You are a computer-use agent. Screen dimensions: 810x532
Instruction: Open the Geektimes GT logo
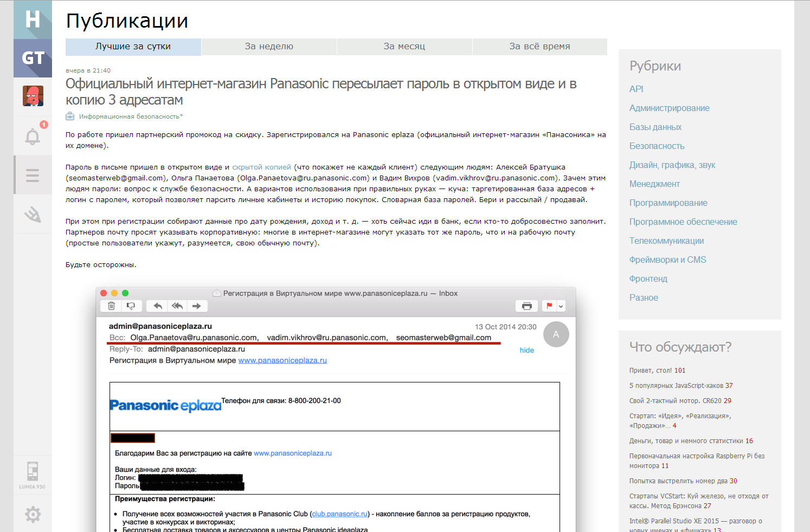click(x=33, y=58)
